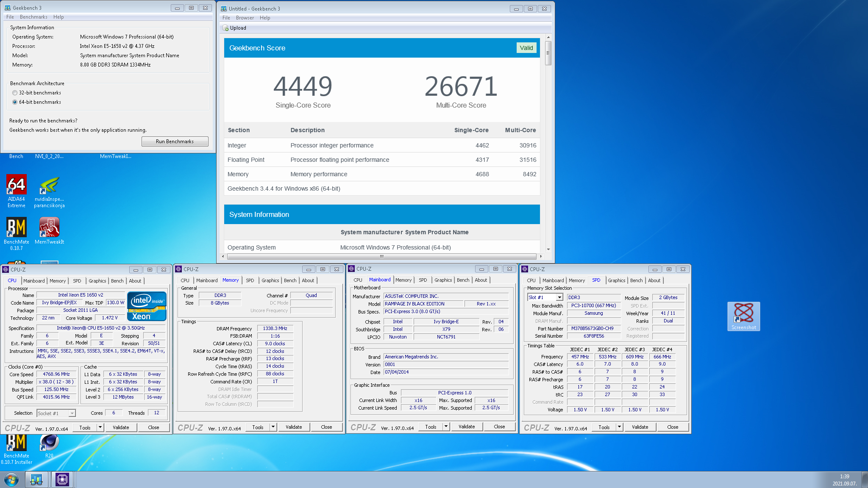Screen dimensions: 868x488
Task: Select the Screenshot desktop shortcut
Action: (x=743, y=316)
